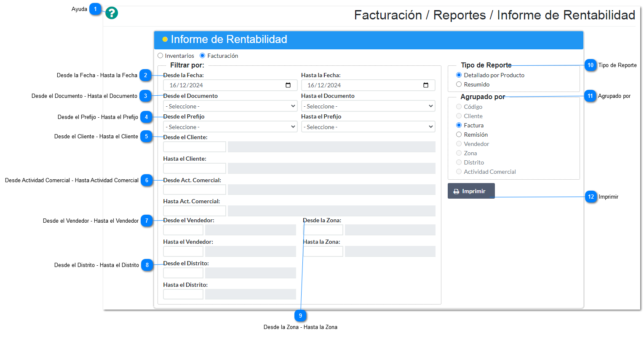Click the Hasta la Fecha date field

368,85
